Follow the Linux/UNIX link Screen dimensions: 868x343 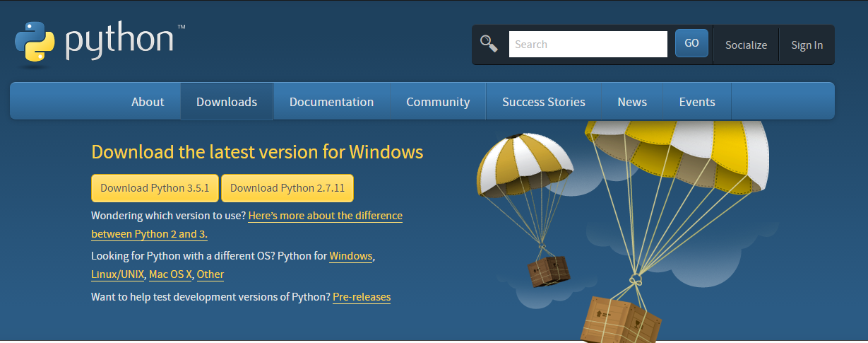coord(118,274)
